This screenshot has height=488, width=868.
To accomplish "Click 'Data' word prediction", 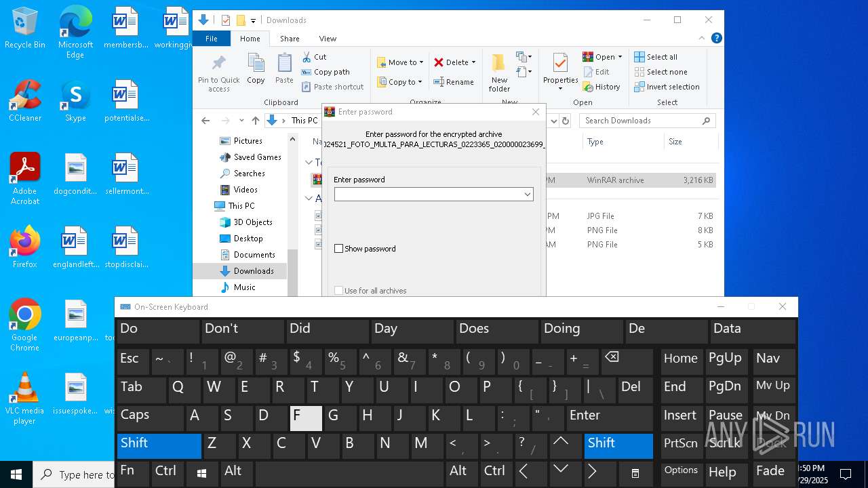I will [752, 331].
